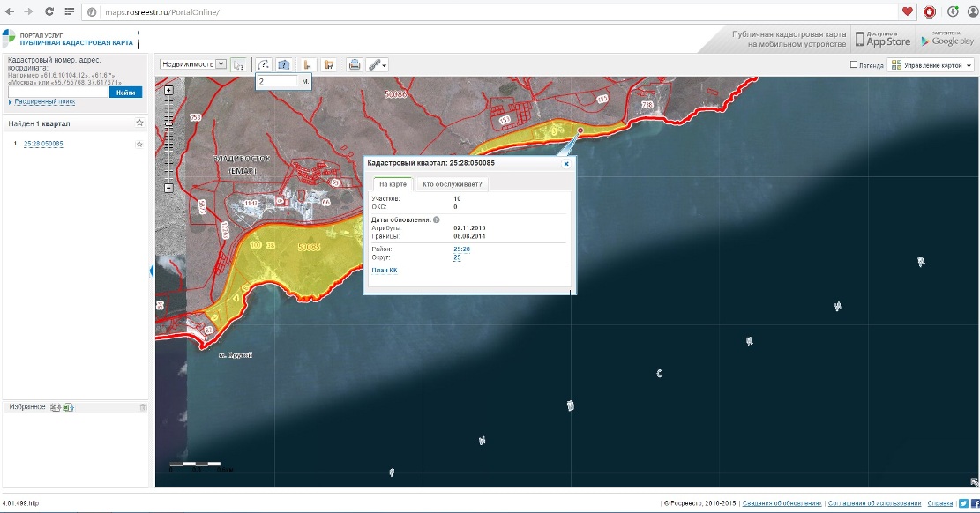Open the Управление картой dropdown
Viewport: 980px width, 513px height.
coord(930,65)
